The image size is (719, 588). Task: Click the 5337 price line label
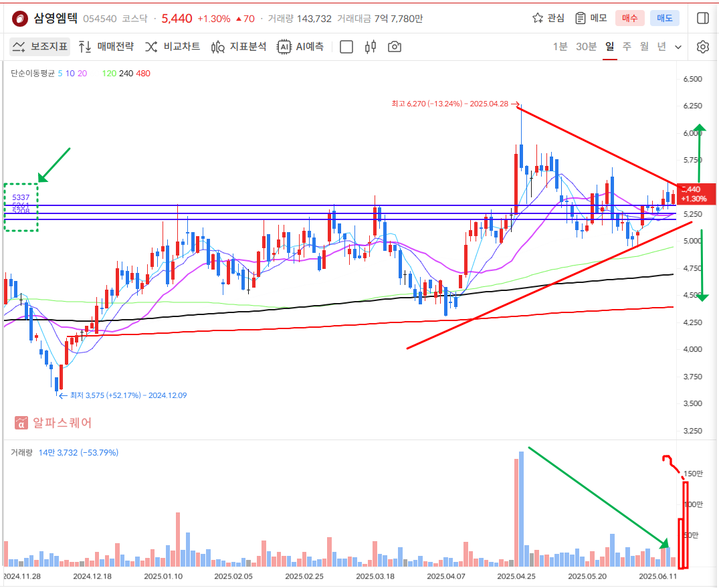[x=21, y=197]
